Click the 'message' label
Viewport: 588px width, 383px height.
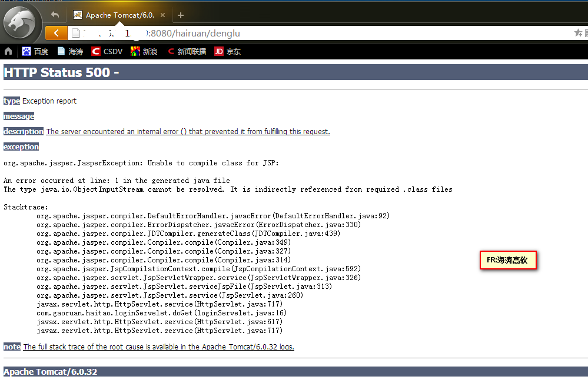[x=19, y=116]
